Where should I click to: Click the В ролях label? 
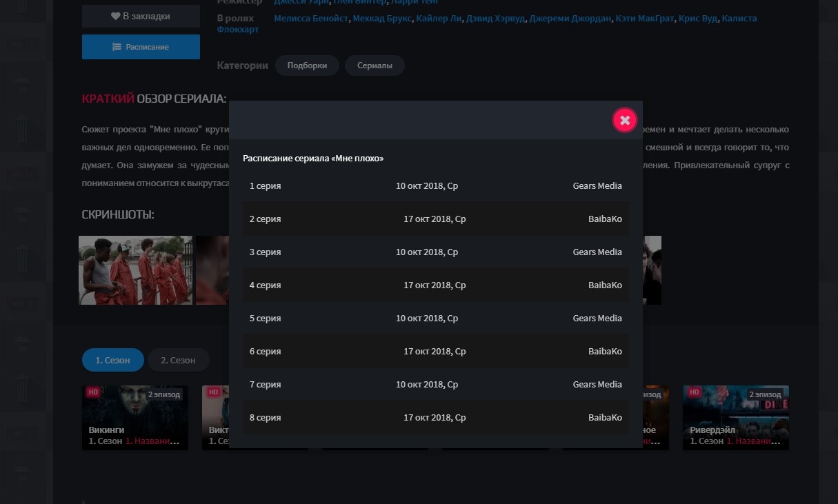click(235, 18)
